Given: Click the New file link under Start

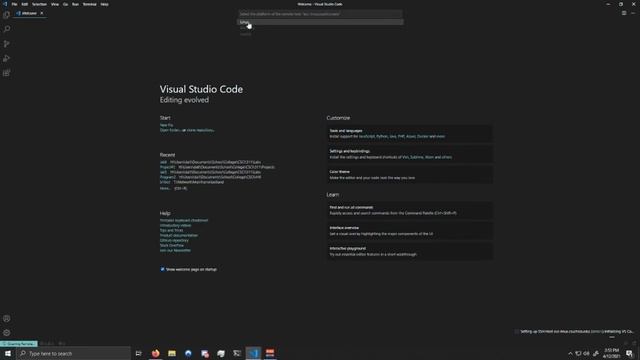Looking at the screenshot, I should click(x=167, y=125).
